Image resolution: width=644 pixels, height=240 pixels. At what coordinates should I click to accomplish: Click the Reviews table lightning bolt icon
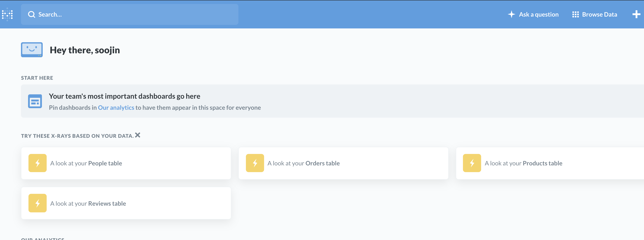click(38, 203)
